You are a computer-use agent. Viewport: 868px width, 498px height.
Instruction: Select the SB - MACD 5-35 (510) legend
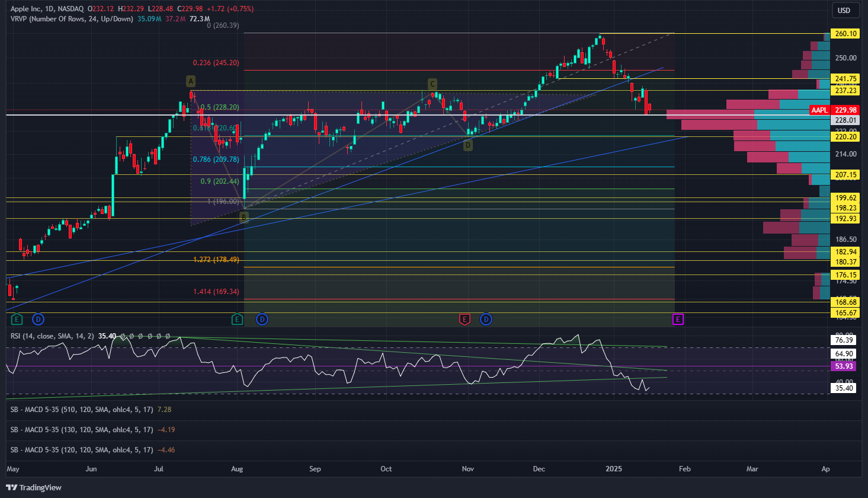82,410
